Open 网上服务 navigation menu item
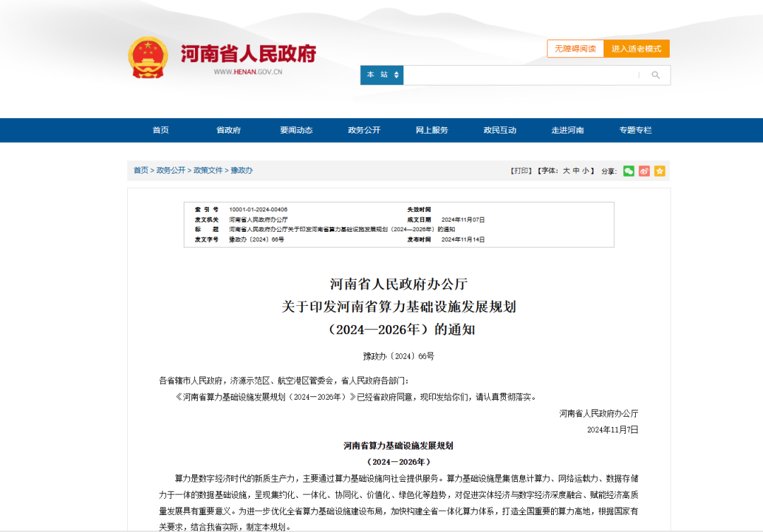Image resolution: width=763 pixels, height=532 pixels. coord(432,130)
